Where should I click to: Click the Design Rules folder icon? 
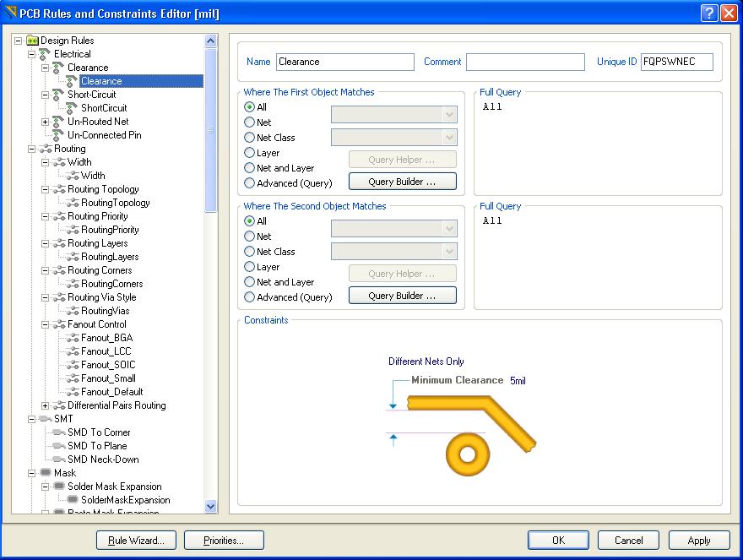(32, 41)
